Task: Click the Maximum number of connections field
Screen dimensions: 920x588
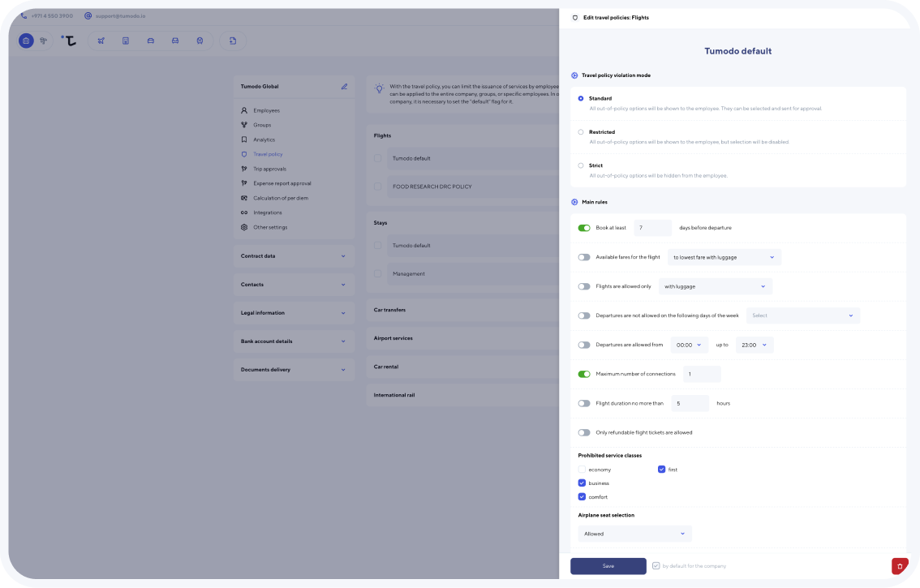Action: point(702,375)
